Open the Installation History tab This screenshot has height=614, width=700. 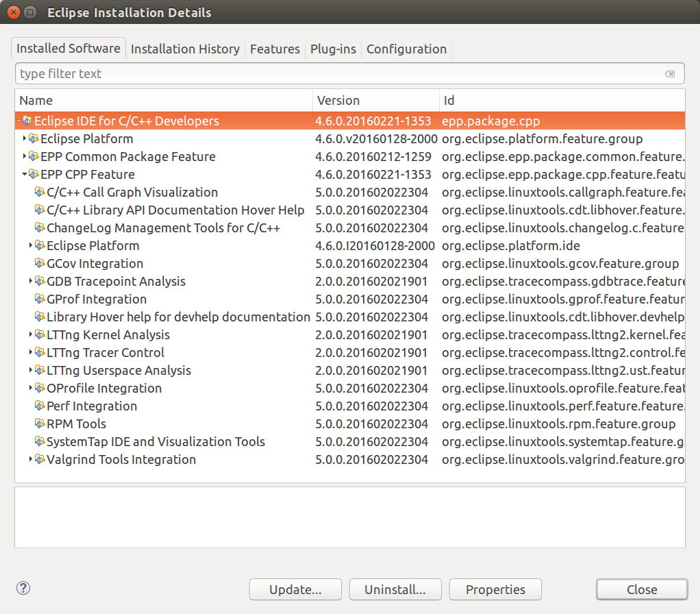[x=185, y=49]
